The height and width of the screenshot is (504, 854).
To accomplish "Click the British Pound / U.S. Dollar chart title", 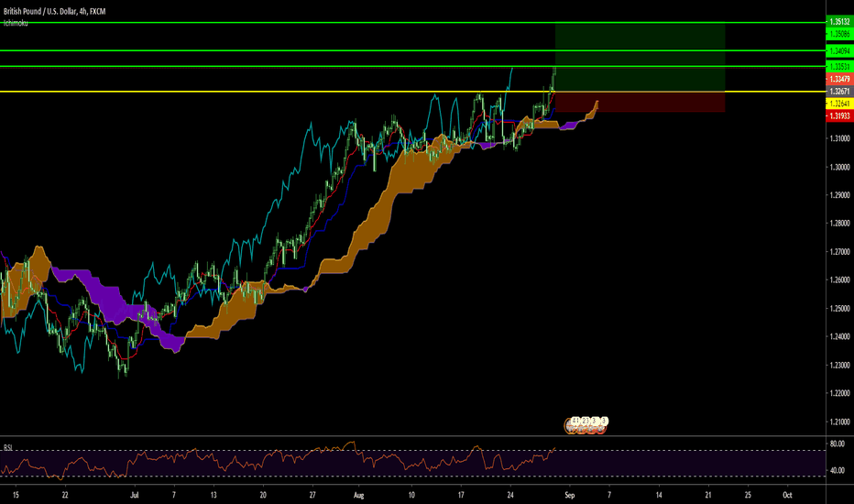I will 54,11.
